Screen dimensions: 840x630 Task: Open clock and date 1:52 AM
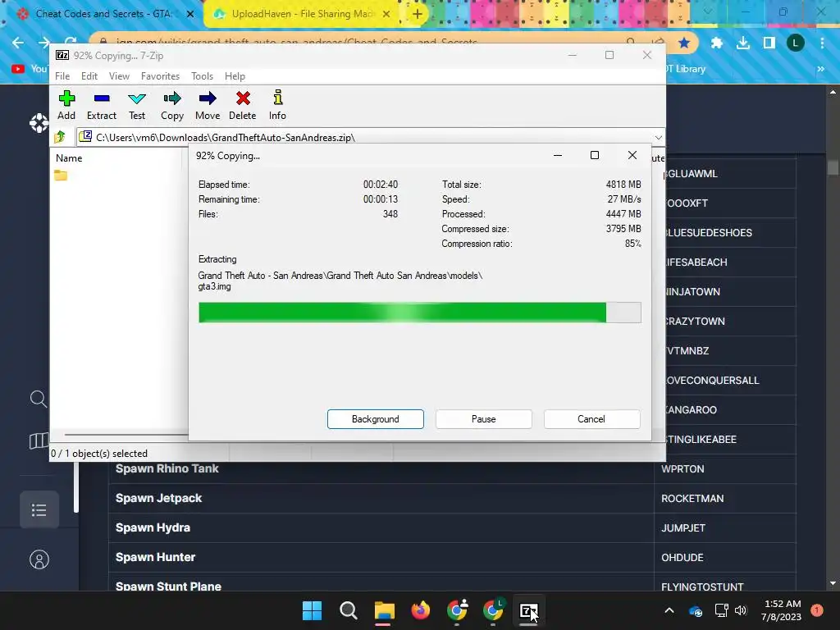[x=782, y=610]
